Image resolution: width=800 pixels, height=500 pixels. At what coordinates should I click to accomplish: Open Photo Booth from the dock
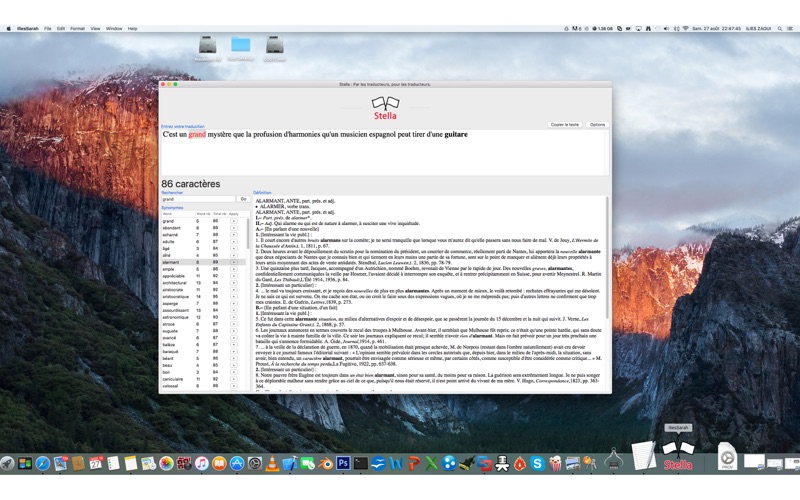point(184,463)
